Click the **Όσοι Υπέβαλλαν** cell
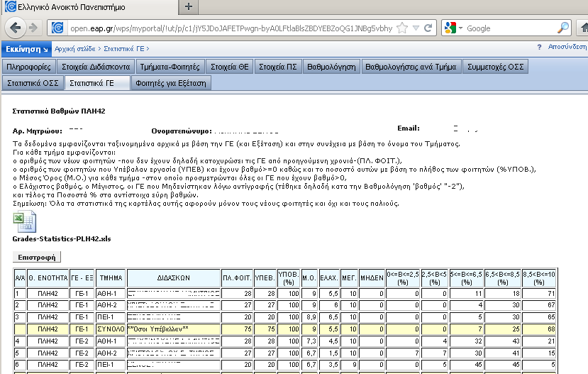This screenshot has width=588, height=374. click(x=174, y=329)
